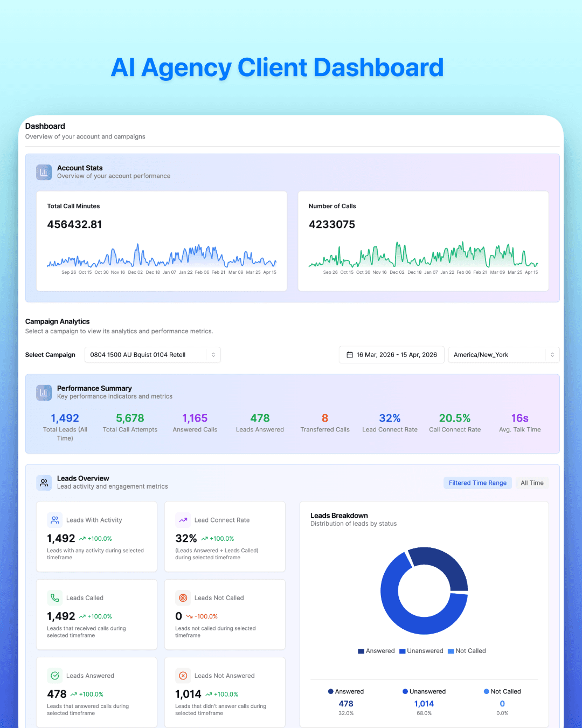Click the Lead Connect Rate trend arrow icon
This screenshot has height=728, width=582.
tap(183, 520)
